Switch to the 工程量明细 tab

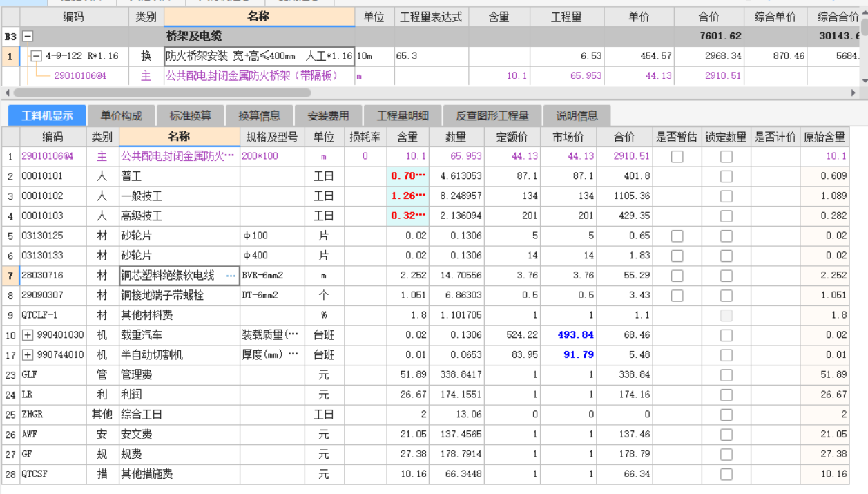click(x=403, y=116)
